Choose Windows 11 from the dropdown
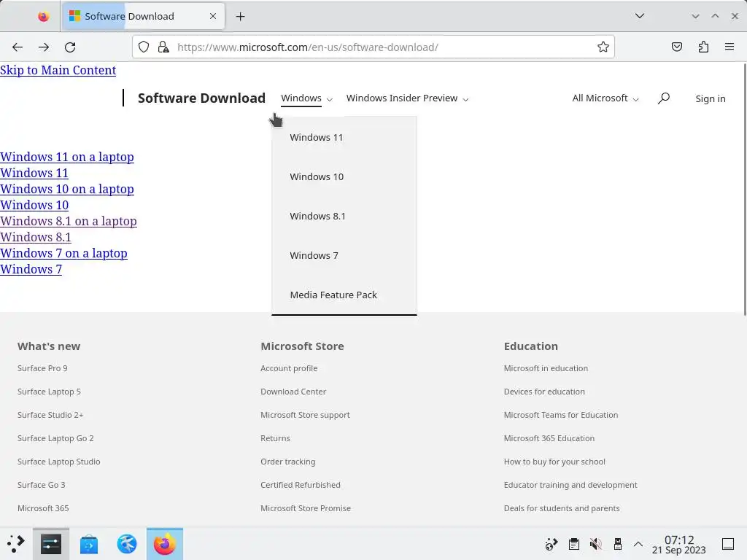This screenshot has height=560, width=747. pyautogui.click(x=344, y=137)
